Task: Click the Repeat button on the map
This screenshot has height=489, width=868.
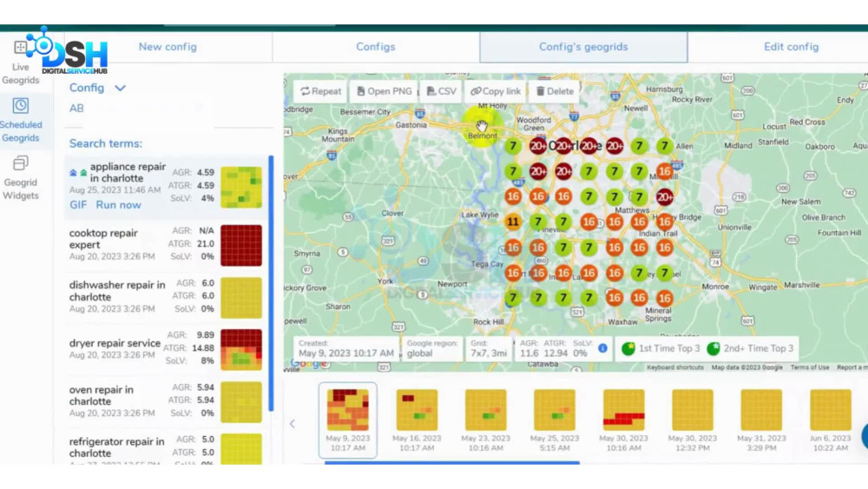Action: click(321, 91)
